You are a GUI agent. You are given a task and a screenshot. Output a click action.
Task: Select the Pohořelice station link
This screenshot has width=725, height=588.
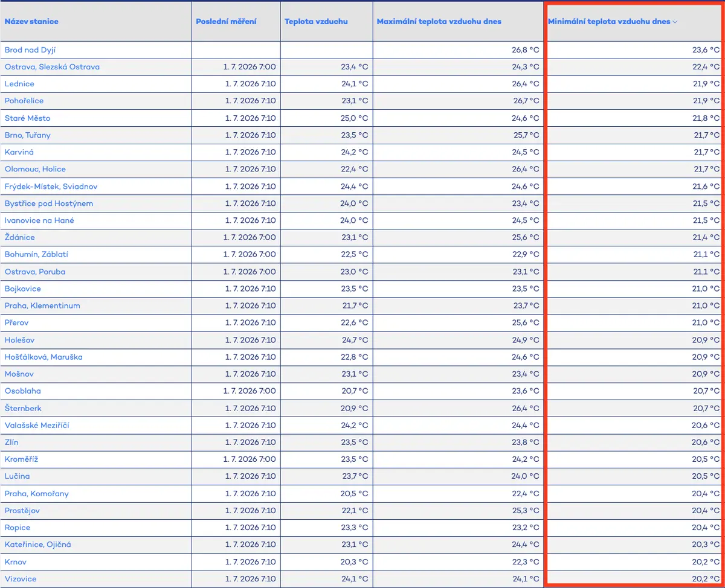click(24, 101)
